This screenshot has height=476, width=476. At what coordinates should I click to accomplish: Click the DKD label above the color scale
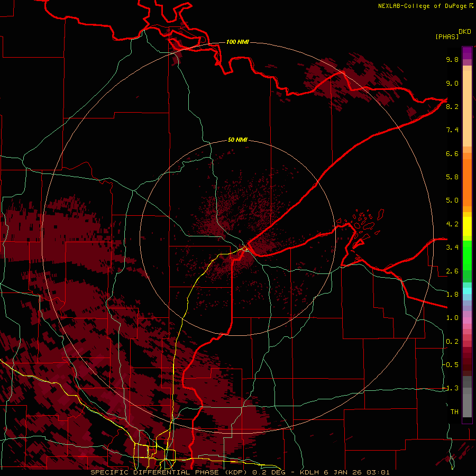pos(465,32)
